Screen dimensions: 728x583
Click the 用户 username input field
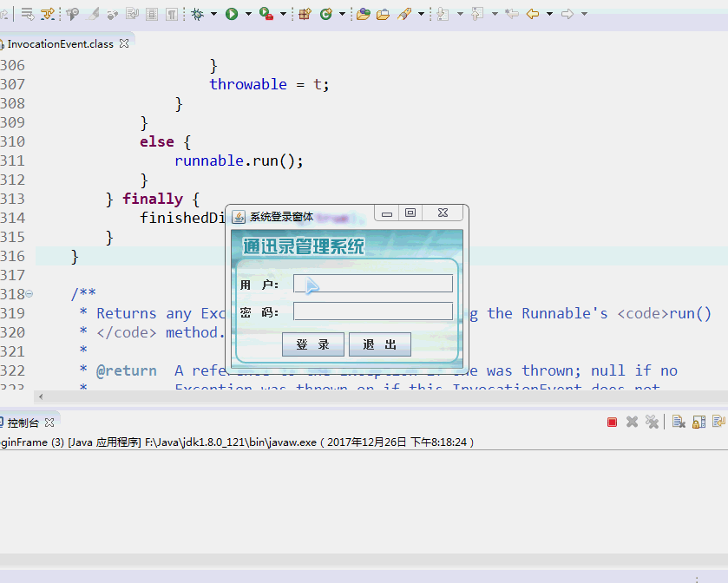click(373, 284)
